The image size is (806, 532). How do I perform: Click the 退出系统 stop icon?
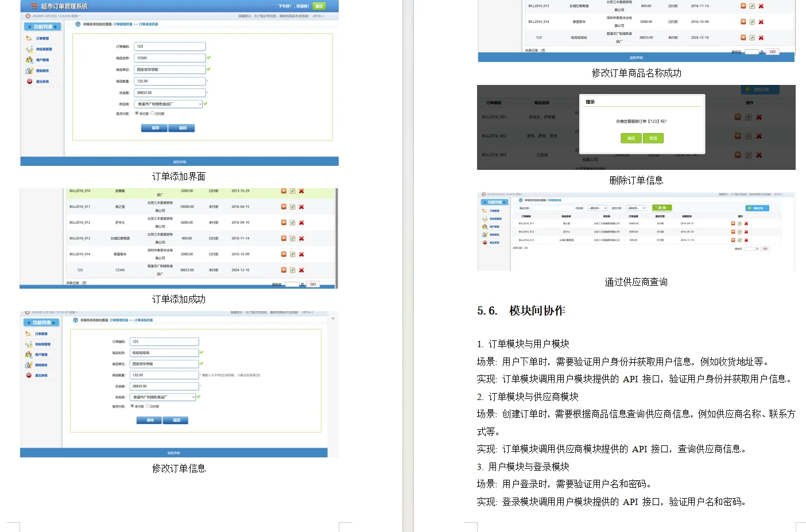click(29, 80)
